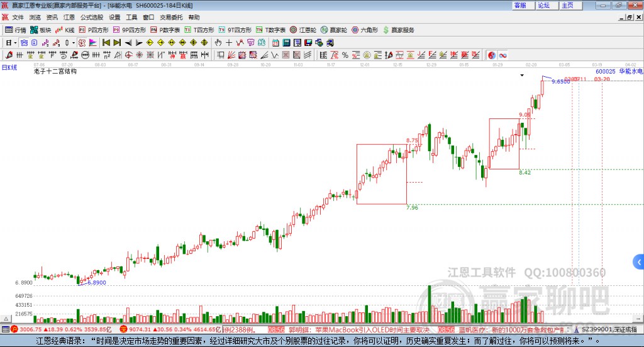Open the 行情 quotes view
The width and height of the screenshot is (644, 347).
(15, 30)
